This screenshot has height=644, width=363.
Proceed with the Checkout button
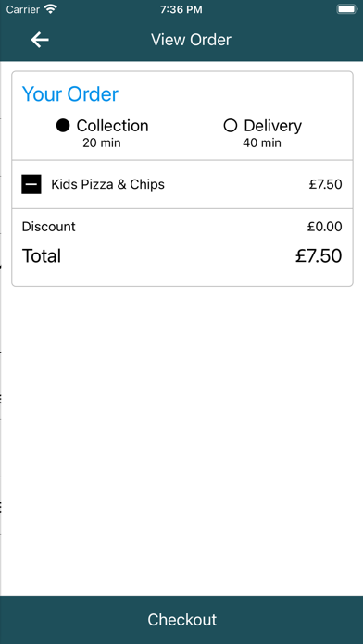pyautogui.click(x=181, y=620)
